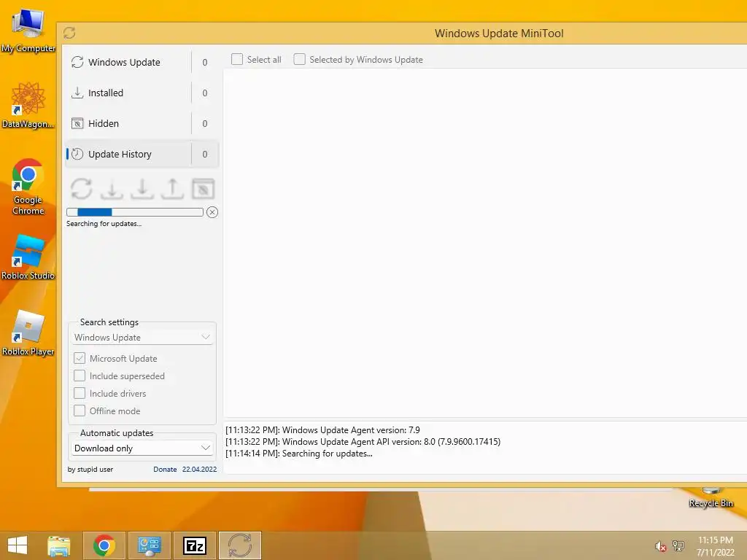747x560 pixels.
Task: Click the 'by stupid user' text
Action: 90,469
